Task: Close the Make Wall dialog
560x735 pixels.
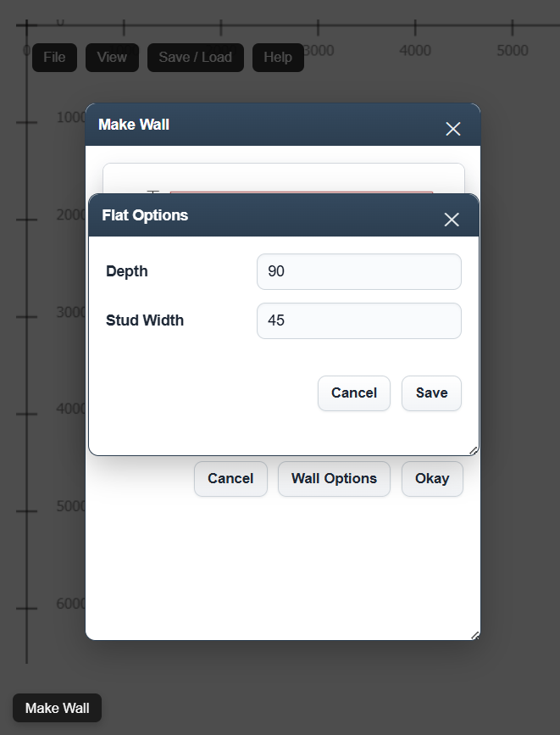Action: click(453, 129)
